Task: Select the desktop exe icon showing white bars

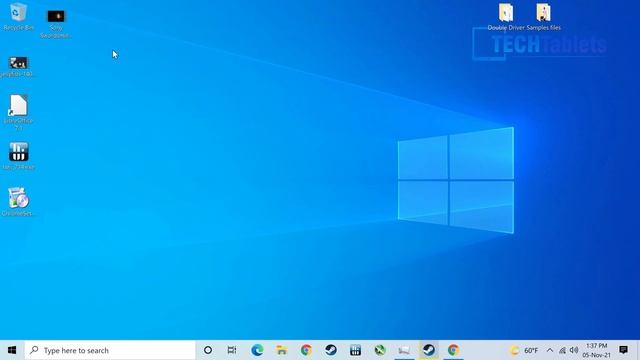Action: pos(18,156)
